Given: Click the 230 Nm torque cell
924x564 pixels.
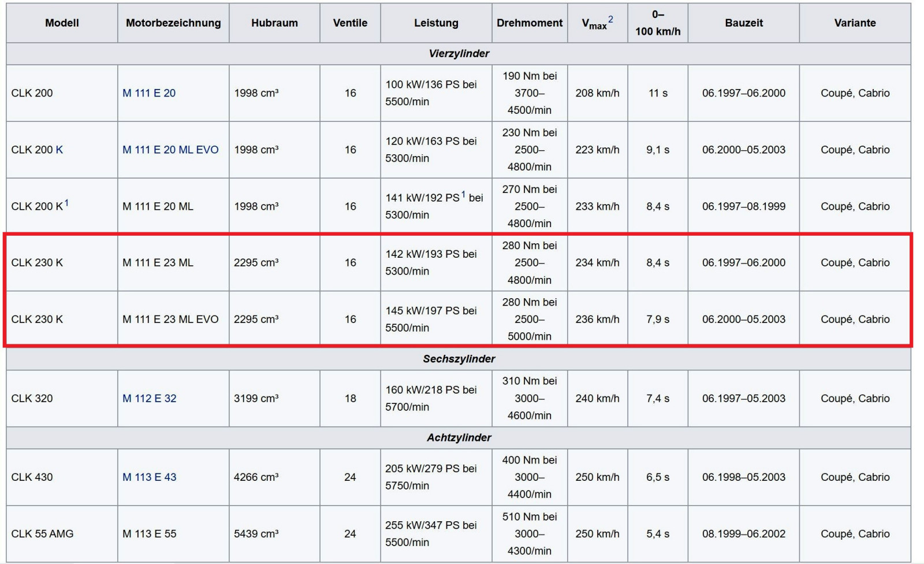Looking at the screenshot, I should tap(530, 150).
